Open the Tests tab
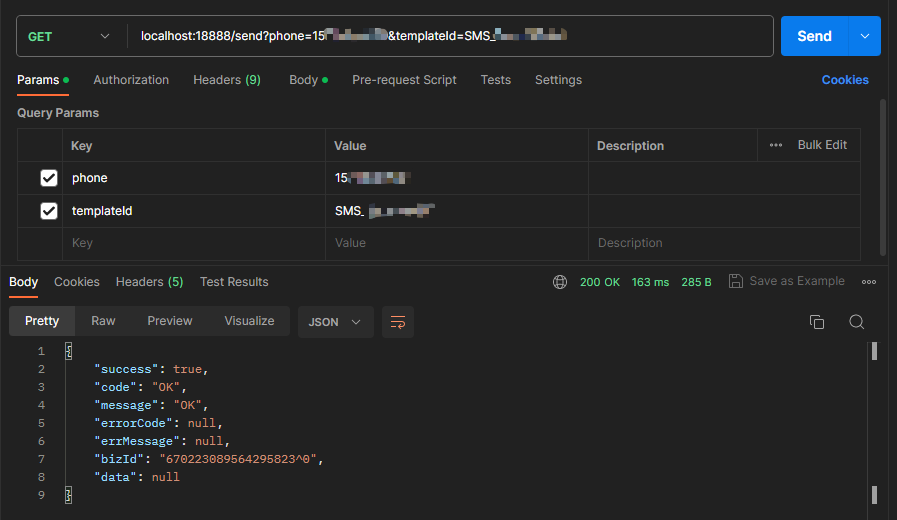 tap(495, 80)
